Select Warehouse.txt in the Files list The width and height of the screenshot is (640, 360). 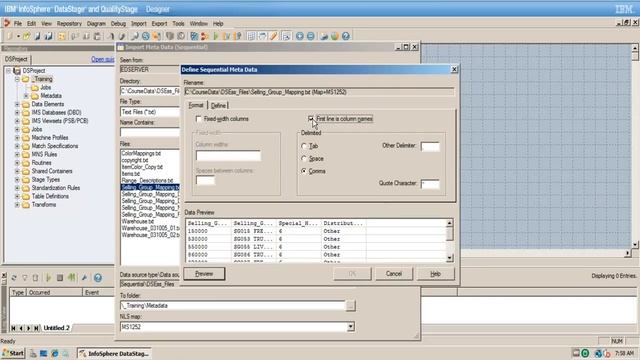point(138,221)
